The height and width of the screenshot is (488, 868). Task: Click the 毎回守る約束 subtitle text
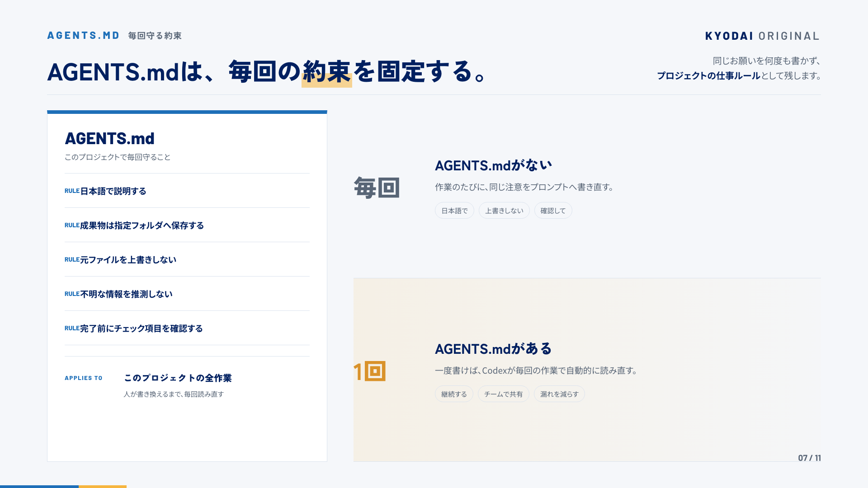tap(155, 36)
